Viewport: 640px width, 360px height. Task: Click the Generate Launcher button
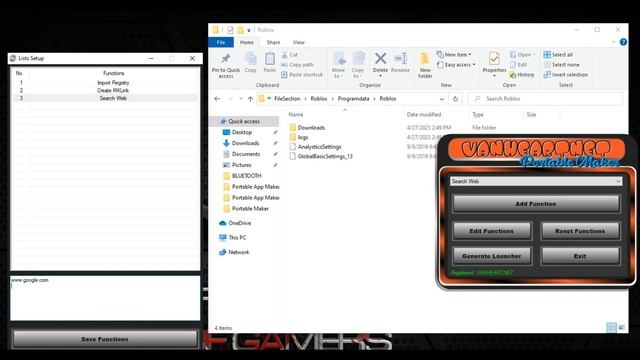click(x=492, y=256)
